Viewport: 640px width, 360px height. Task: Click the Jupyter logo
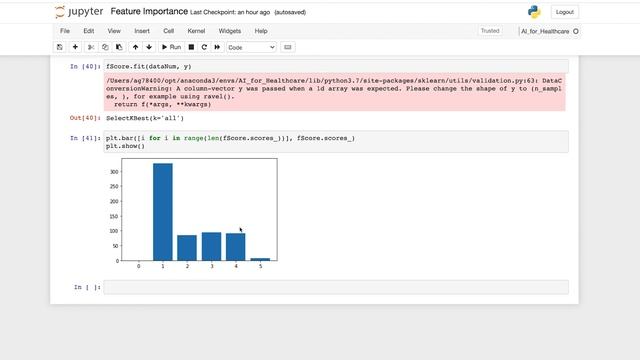pos(79,12)
